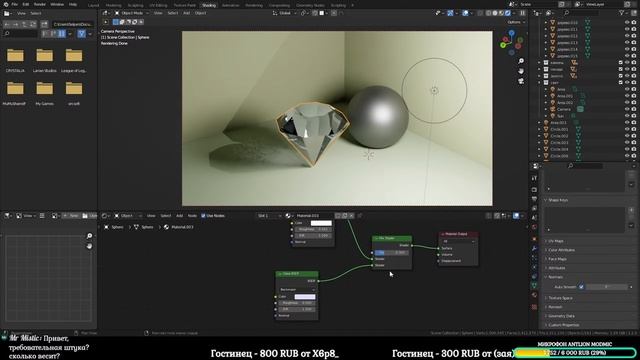Viewport: 640px width, 360px height.
Task: Toggle camera view icon in 3D viewport
Action: [521, 81]
